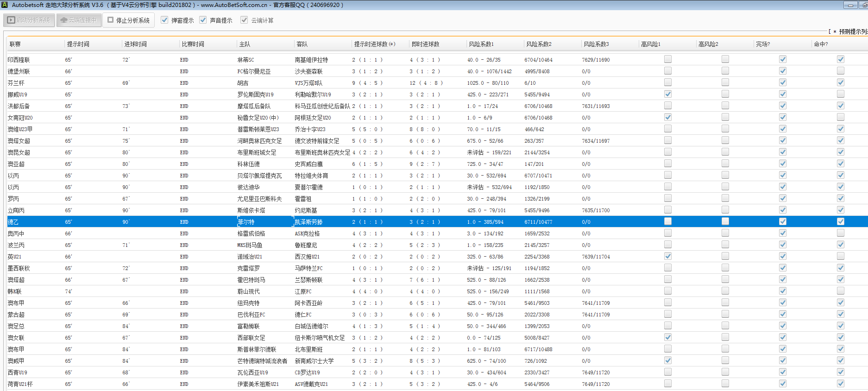Viewport: 868px width, 391px height.
Task: Uncheck 高风险1 in the 澳威甲 row
Action: pyautogui.click(x=667, y=360)
